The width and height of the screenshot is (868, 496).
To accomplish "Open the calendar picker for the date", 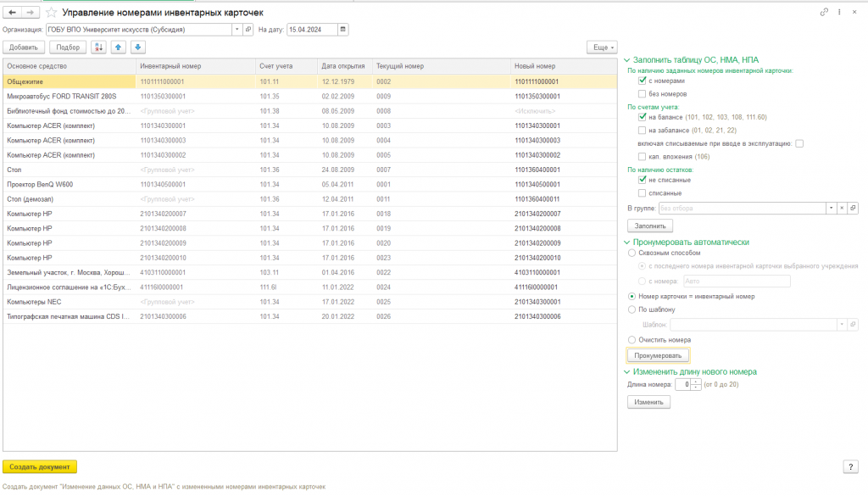I will pyautogui.click(x=343, y=30).
